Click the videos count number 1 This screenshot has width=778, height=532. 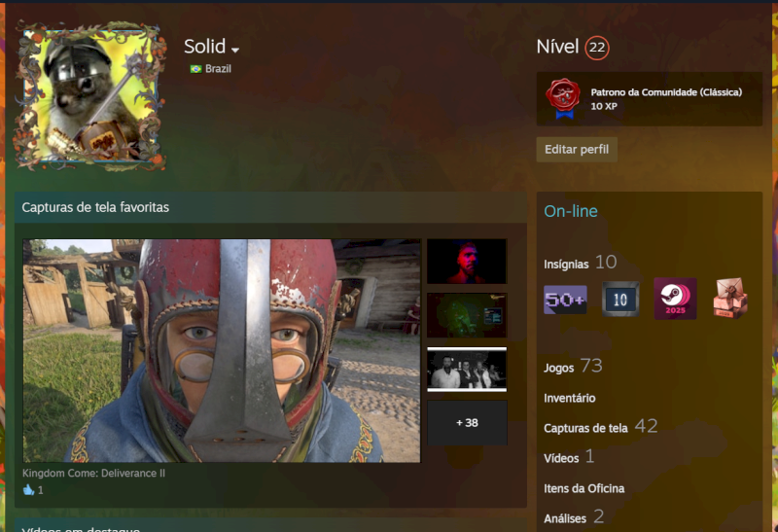pyautogui.click(x=589, y=456)
